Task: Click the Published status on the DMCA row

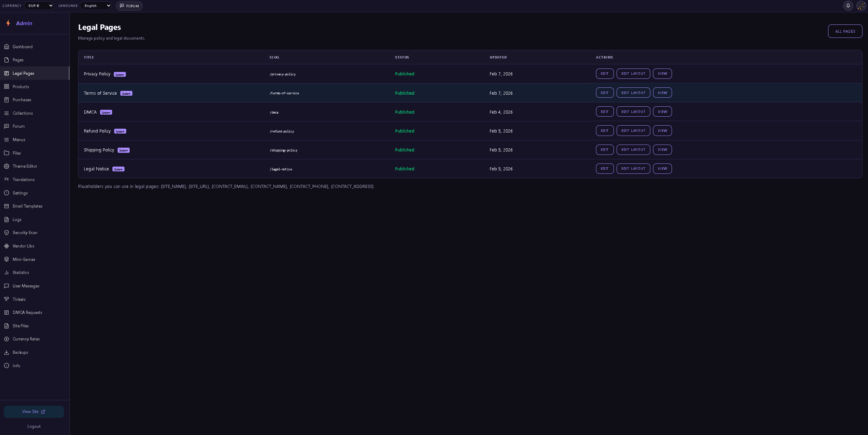Action: click(x=404, y=112)
